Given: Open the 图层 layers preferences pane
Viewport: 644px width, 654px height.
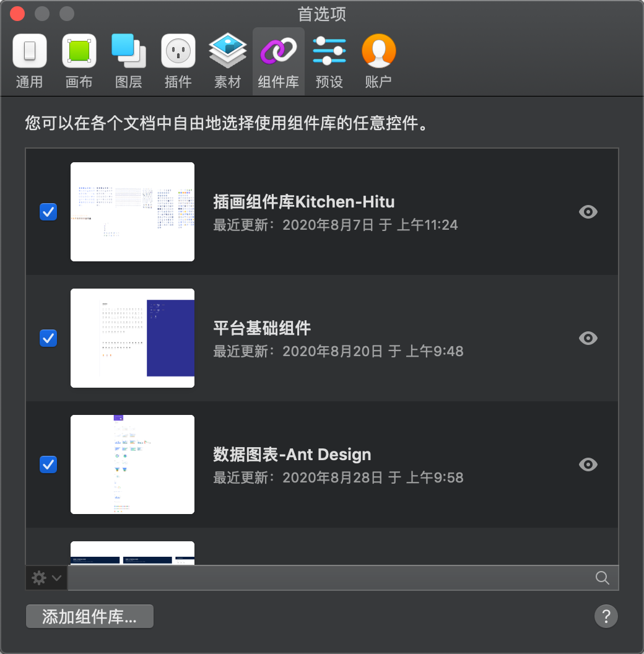Looking at the screenshot, I should coord(129,61).
